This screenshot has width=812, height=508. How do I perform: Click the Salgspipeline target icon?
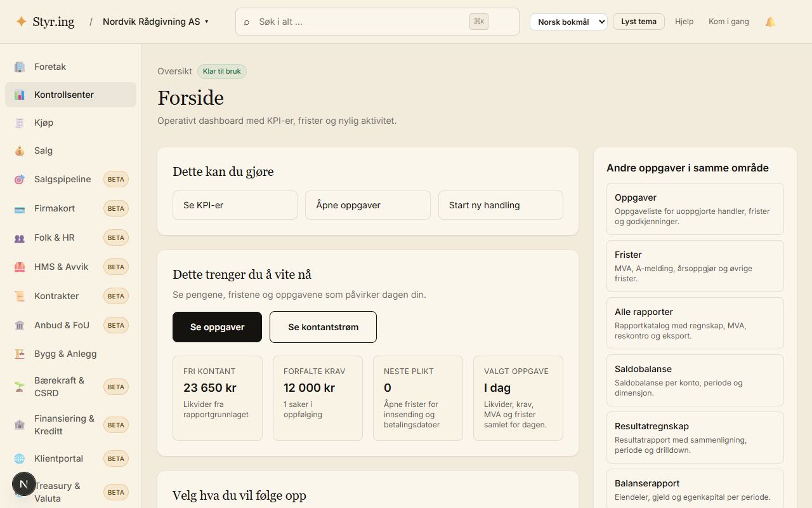20,179
